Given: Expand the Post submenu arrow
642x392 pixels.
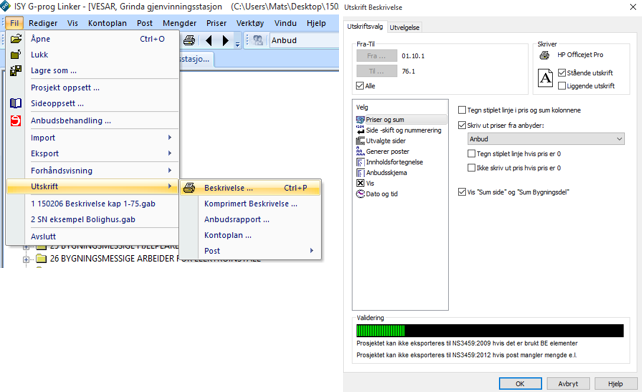Looking at the screenshot, I should click(x=311, y=251).
